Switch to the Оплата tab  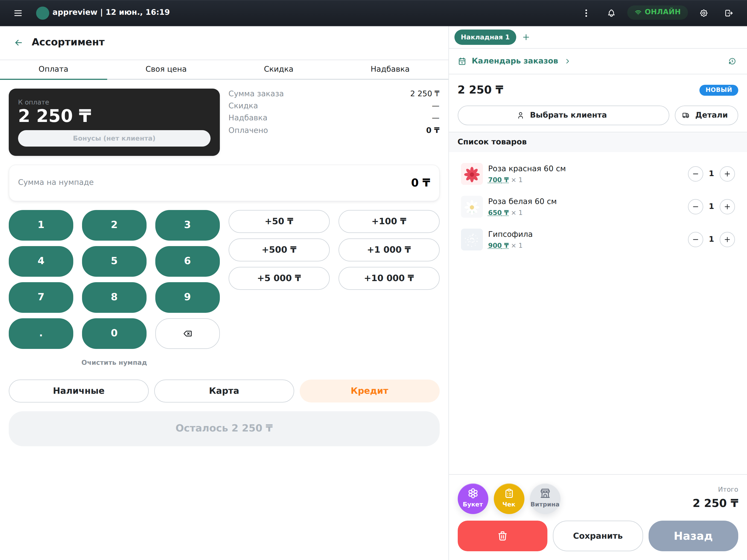point(53,69)
